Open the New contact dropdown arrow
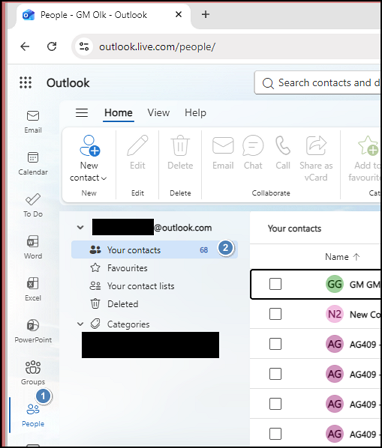 pos(104,178)
